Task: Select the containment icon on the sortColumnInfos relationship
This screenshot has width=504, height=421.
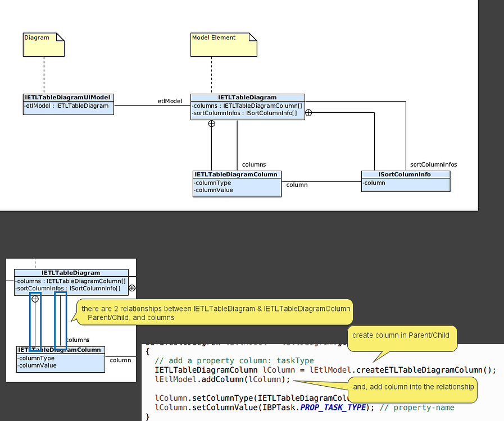Action: tap(308, 112)
